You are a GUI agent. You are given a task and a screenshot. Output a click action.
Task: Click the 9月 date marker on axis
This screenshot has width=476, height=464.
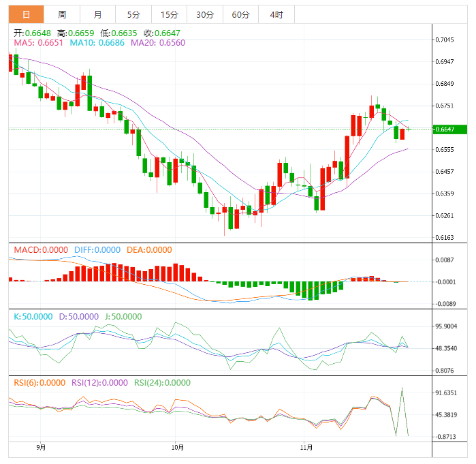41,448
